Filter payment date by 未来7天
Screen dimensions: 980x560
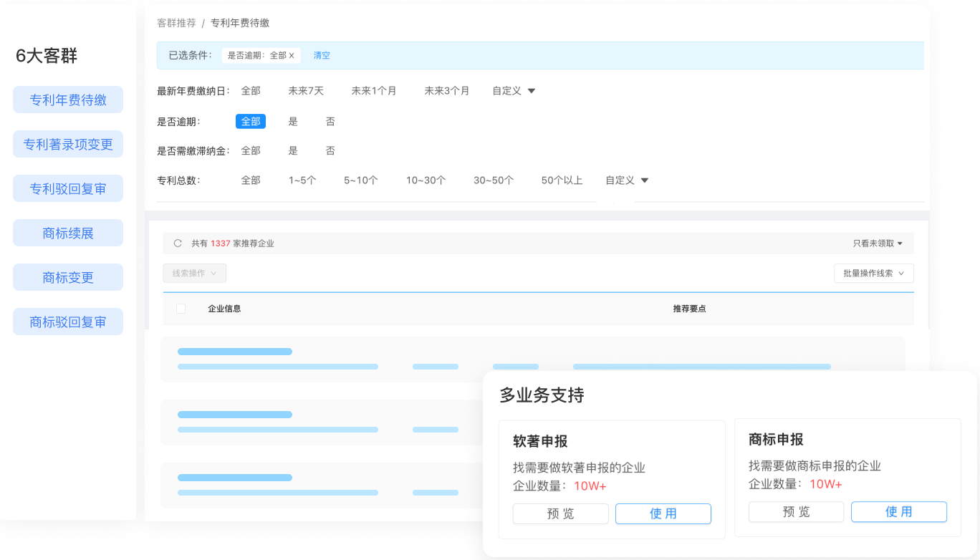306,91
